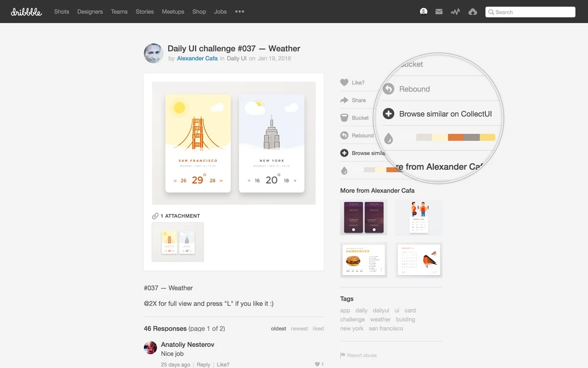Image resolution: width=588 pixels, height=368 pixels.
Task: Open the more (•••) navigation menu
Action: [x=240, y=11]
